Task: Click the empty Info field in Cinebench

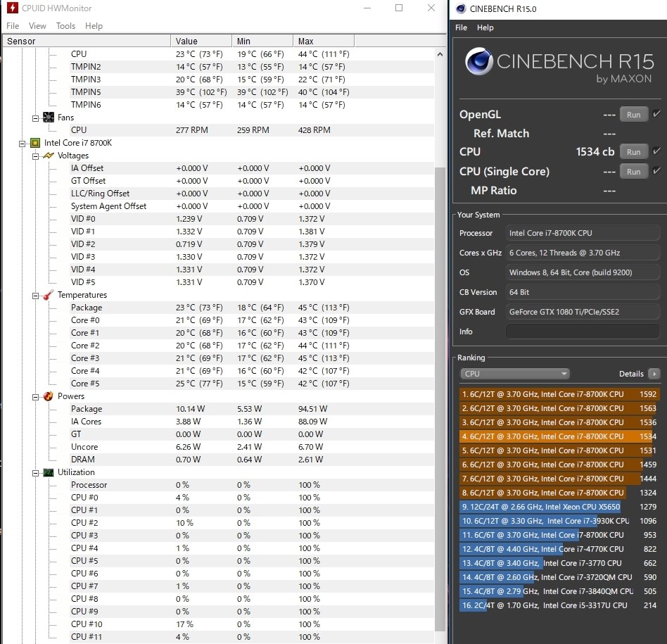Action: click(583, 332)
